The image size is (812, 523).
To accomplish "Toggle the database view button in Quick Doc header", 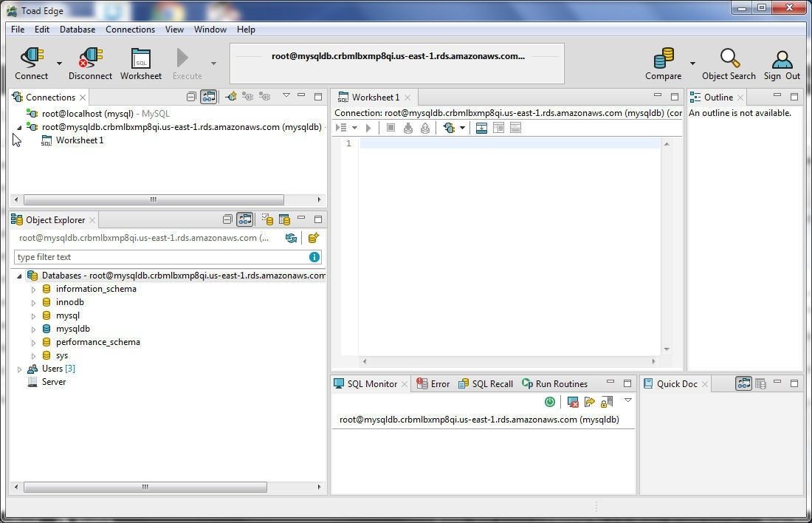I will tap(761, 383).
